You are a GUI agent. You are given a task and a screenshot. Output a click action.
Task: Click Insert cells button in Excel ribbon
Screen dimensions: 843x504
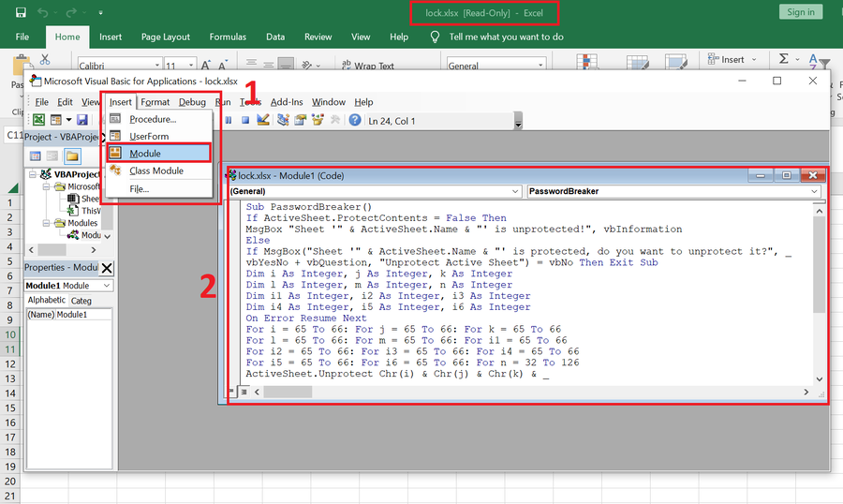[x=732, y=59]
